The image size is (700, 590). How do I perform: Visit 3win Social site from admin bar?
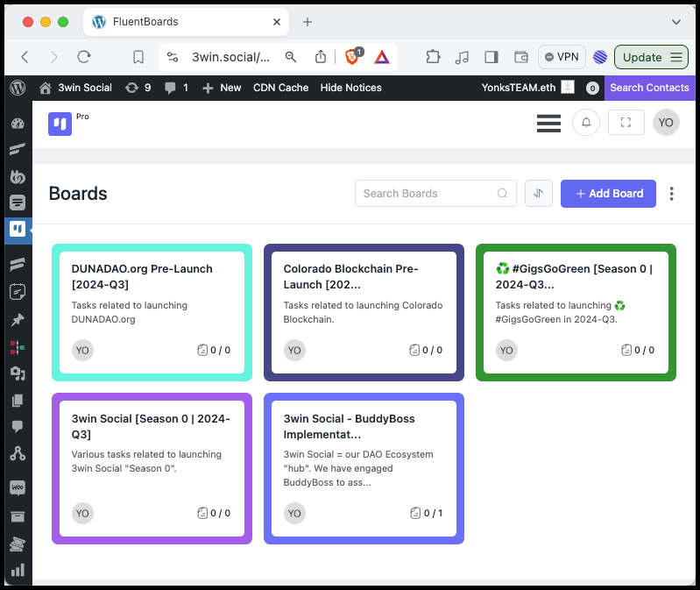tap(75, 88)
